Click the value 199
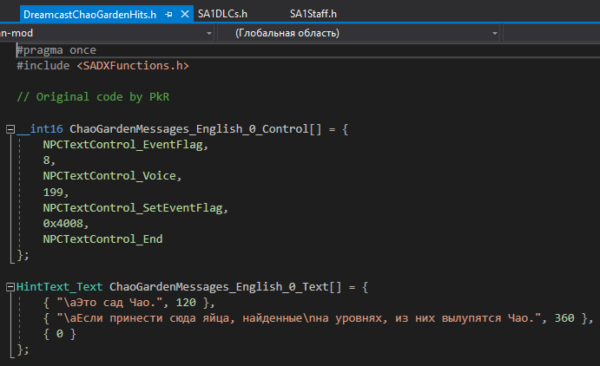Image resolution: width=600 pixels, height=366 pixels. [53, 192]
